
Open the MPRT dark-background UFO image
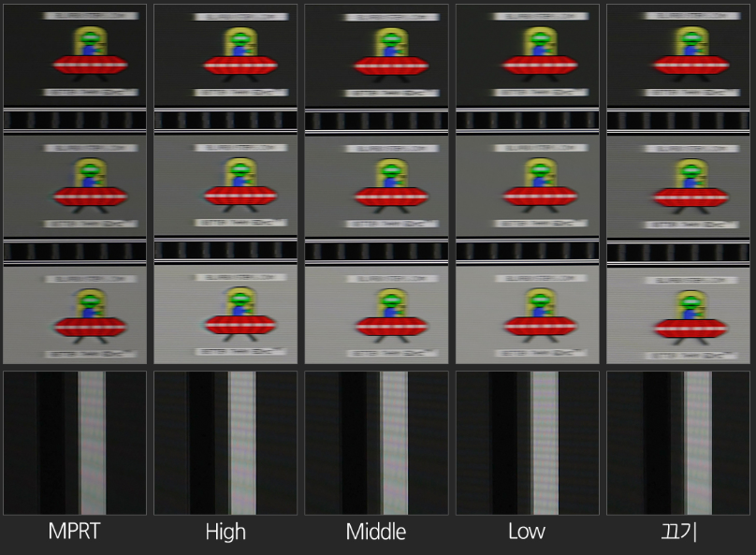click(75, 55)
